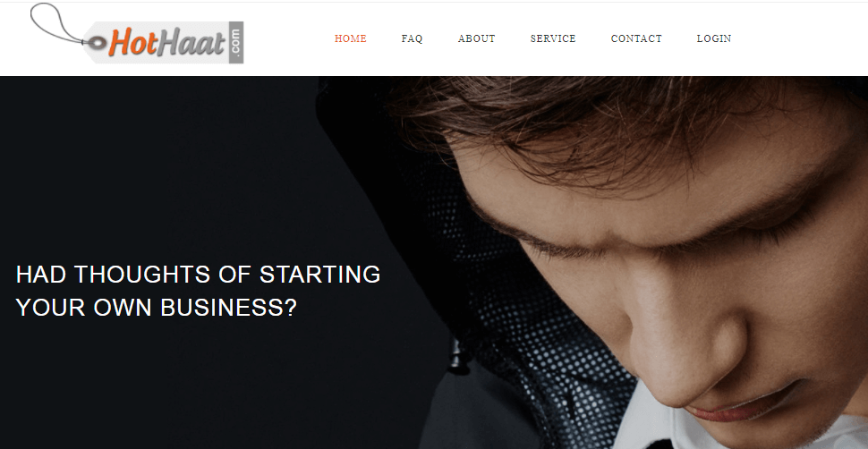868x449 pixels.
Task: Click the 'YOUR OWN BUSINESS?' text line
Action: pyautogui.click(x=157, y=308)
